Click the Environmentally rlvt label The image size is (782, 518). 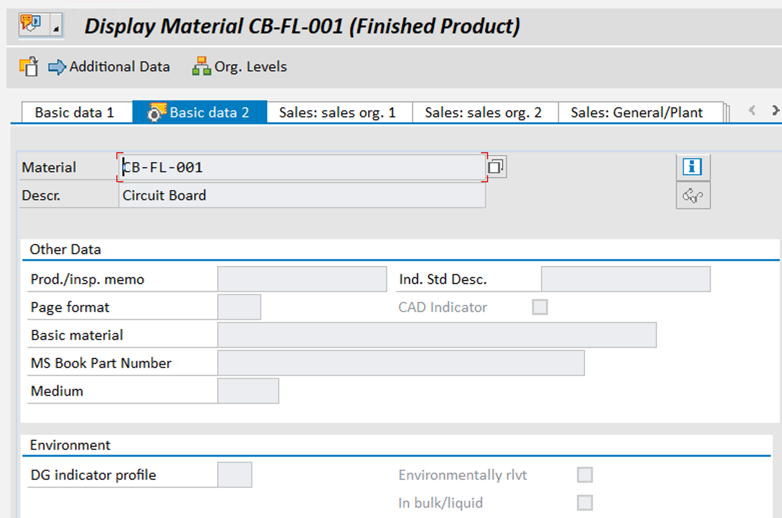[x=463, y=475]
